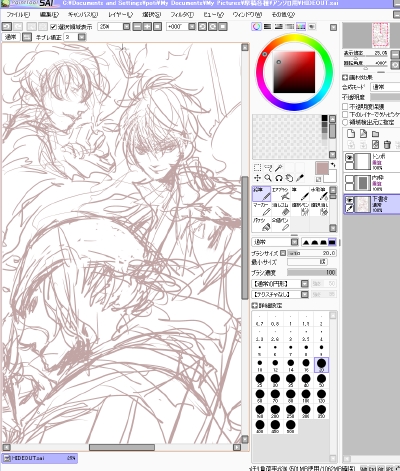400x471 pixels.
Task: Swap foreground and background colors
Action: 333,164
